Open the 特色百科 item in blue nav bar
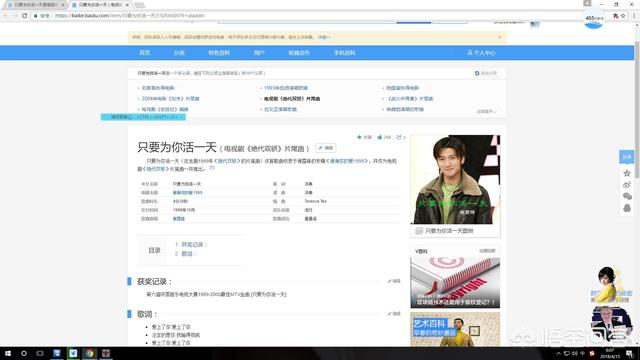Viewport: 640px width, 360px height. click(x=219, y=53)
